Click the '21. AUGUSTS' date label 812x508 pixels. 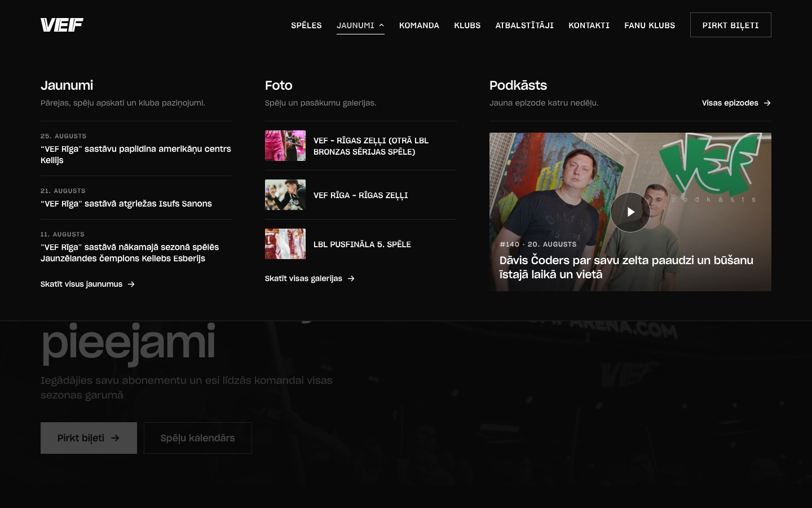(x=63, y=191)
